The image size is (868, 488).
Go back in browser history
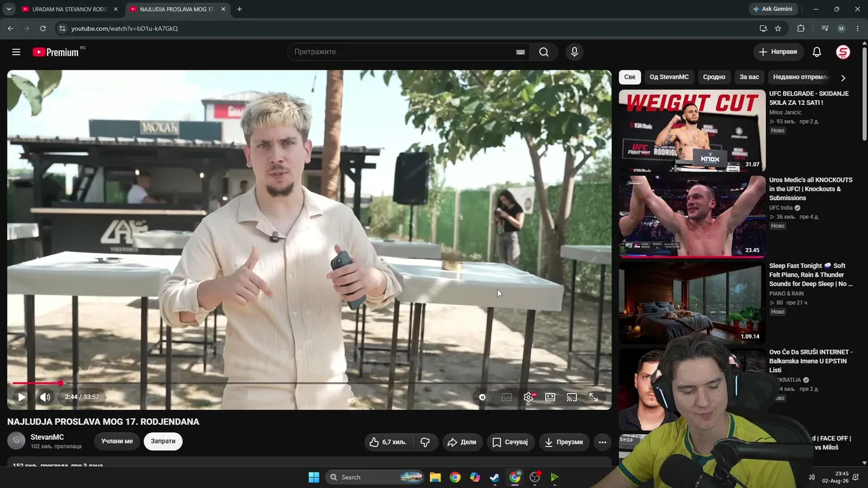pyautogui.click(x=10, y=28)
